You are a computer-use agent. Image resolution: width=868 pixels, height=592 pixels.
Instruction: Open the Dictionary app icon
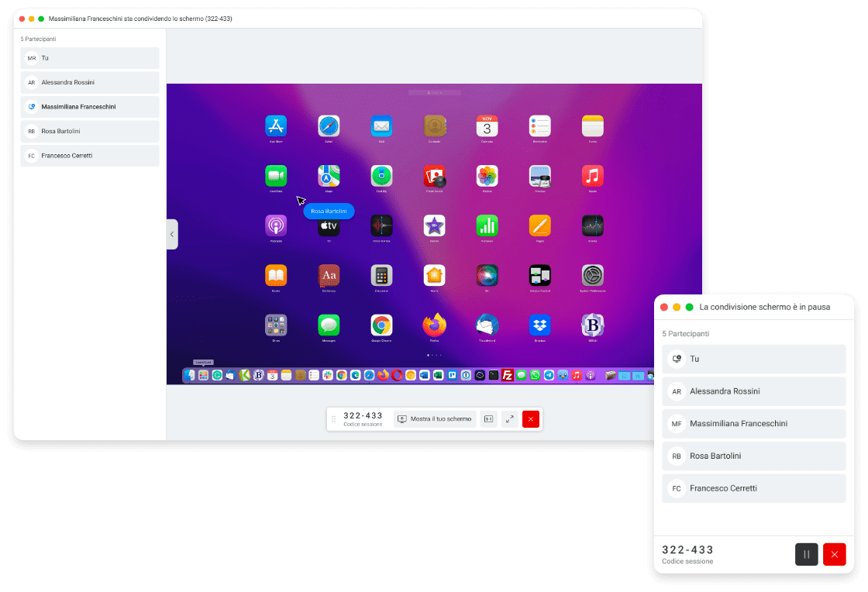pos(329,276)
